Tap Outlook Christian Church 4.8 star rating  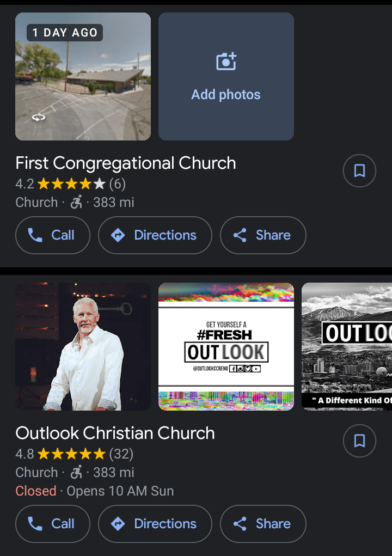(71, 454)
